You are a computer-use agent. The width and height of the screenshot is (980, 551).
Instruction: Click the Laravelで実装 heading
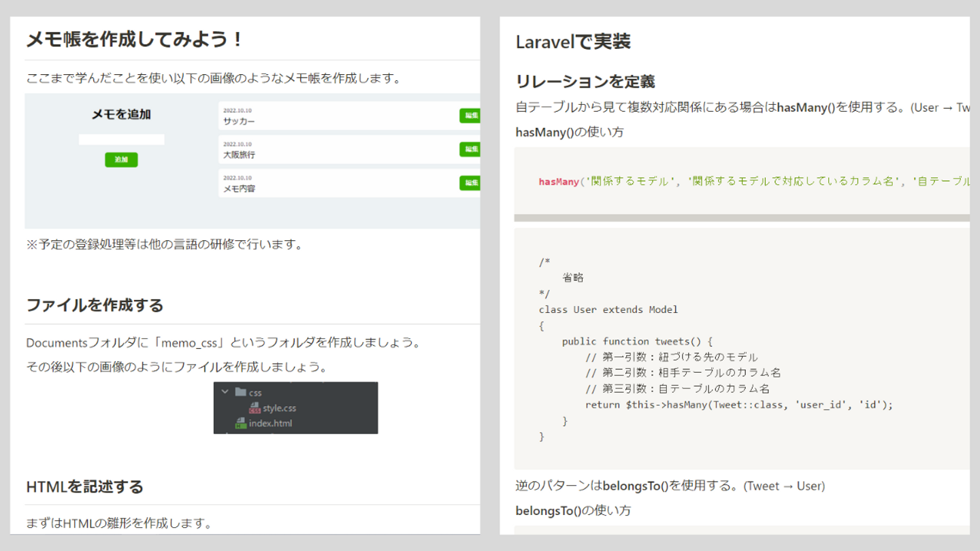[573, 41]
